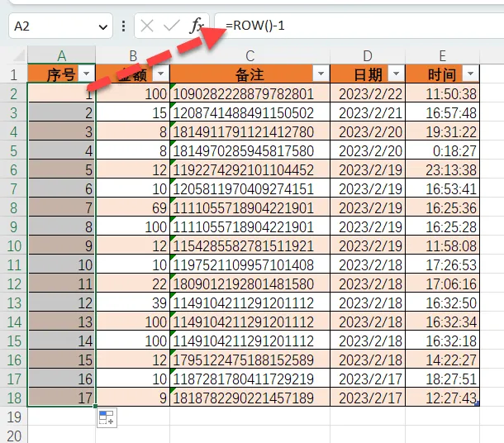Screen dimensions: 504x443
Task: Select row 1 header
Action: point(13,74)
